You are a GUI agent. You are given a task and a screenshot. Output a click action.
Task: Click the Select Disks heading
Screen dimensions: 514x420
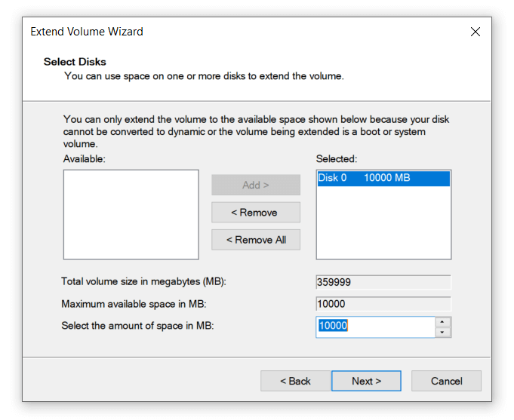tap(75, 62)
